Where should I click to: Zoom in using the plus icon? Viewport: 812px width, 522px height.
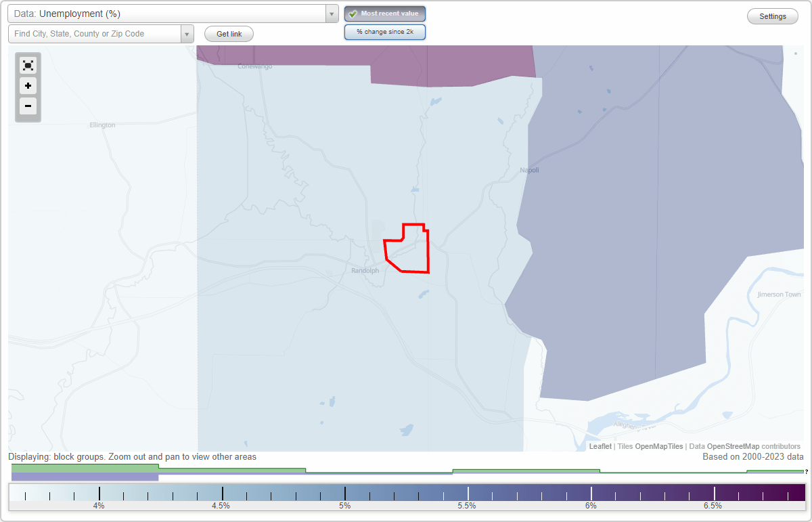pyautogui.click(x=28, y=86)
